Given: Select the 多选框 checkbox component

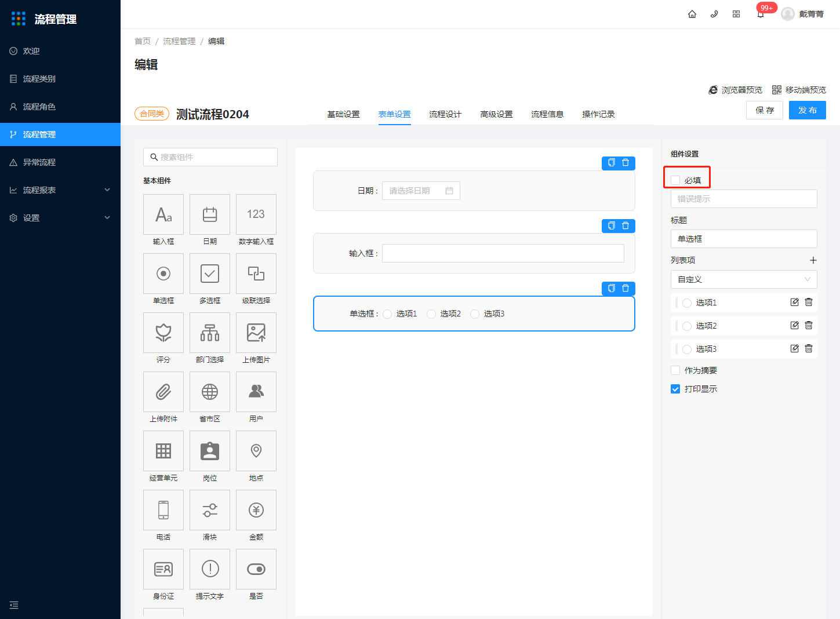Looking at the screenshot, I should (210, 274).
